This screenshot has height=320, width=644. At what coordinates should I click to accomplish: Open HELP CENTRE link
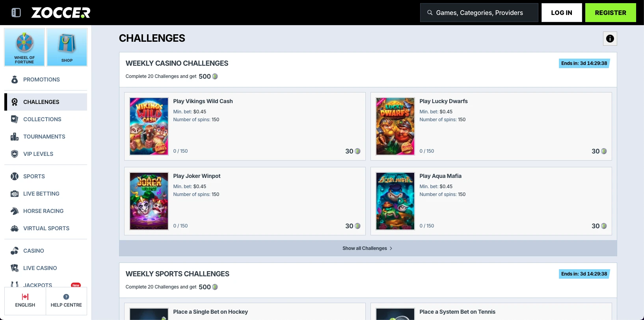point(66,301)
